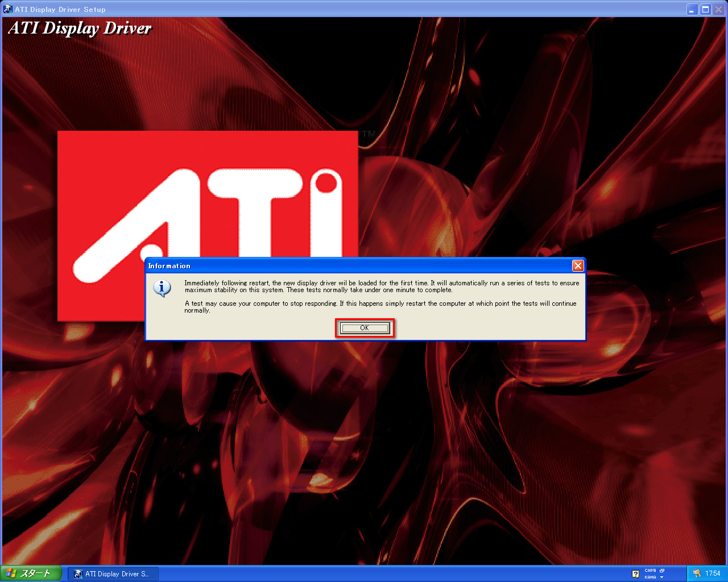The width and height of the screenshot is (728, 582).
Task: Maximize the ATI Display Driver Setup window
Action: pos(705,9)
